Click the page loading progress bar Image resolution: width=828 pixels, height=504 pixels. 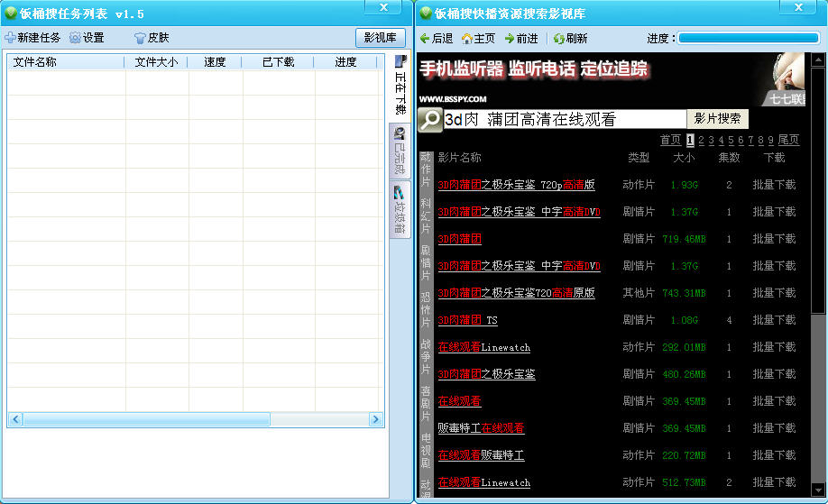pyautogui.click(x=749, y=38)
